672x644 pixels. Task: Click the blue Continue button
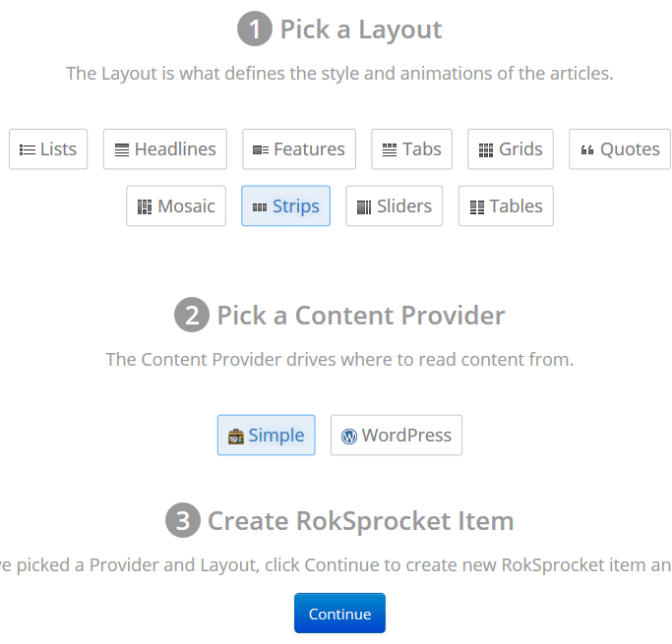pyautogui.click(x=339, y=614)
